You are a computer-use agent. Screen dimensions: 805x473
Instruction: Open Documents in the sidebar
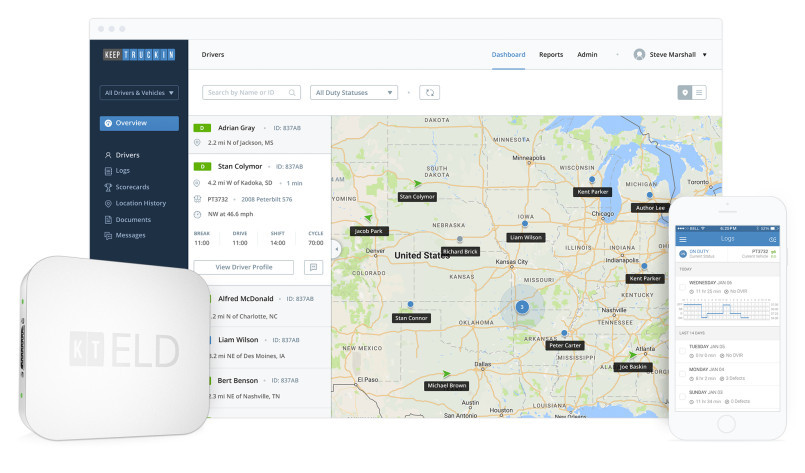tap(128, 220)
